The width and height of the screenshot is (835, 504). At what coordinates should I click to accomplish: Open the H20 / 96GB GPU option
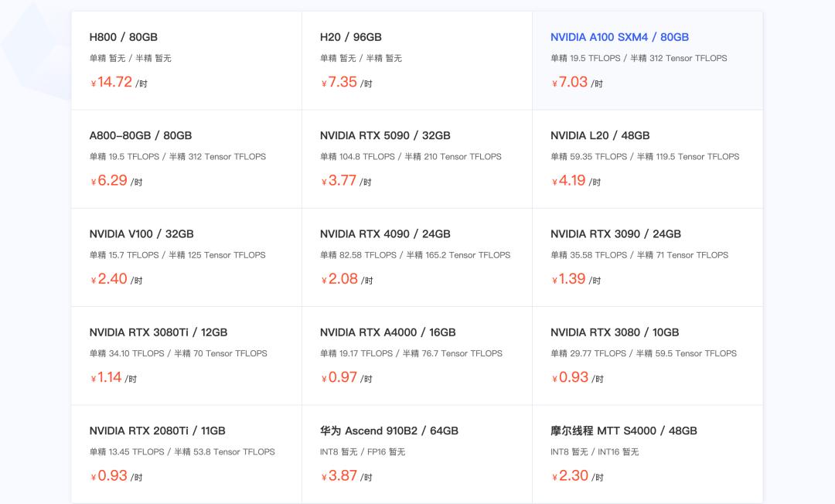point(416,60)
